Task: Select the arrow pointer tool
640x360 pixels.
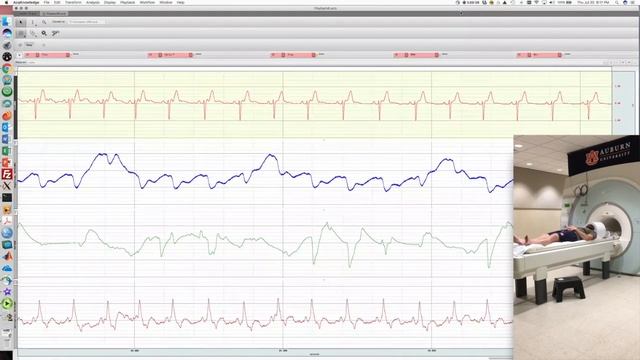Action: pyautogui.click(x=21, y=22)
